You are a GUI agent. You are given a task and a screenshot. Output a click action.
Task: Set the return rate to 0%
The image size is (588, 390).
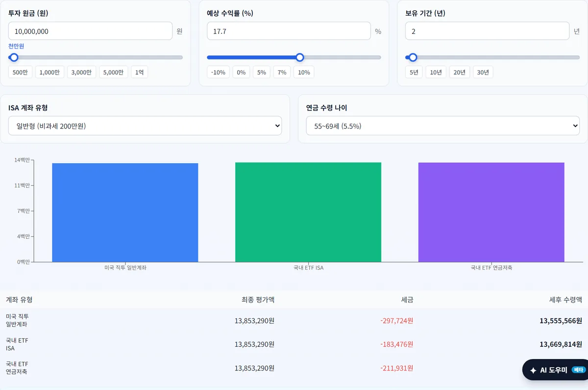click(241, 72)
